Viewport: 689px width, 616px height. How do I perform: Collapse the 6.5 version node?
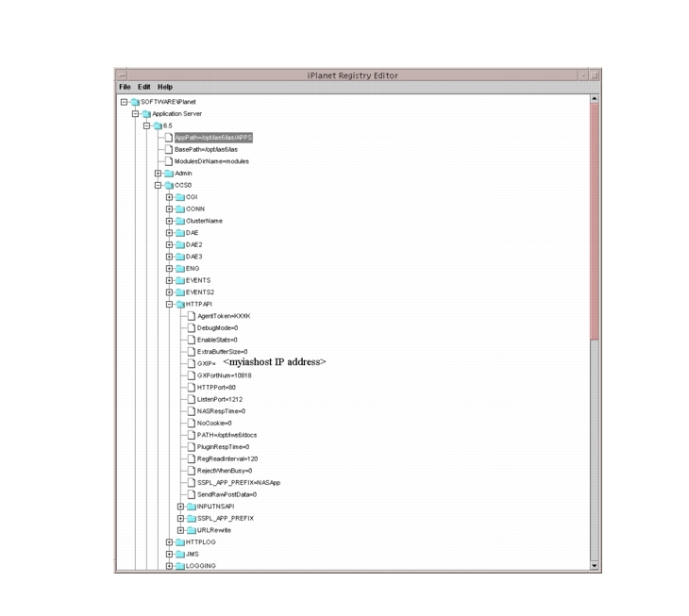(x=146, y=125)
